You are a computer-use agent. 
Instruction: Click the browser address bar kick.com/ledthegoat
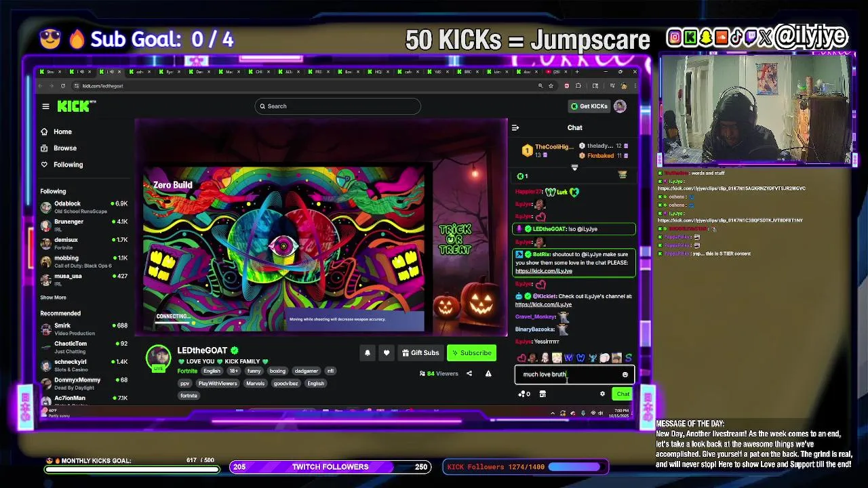pyautogui.click(x=103, y=85)
